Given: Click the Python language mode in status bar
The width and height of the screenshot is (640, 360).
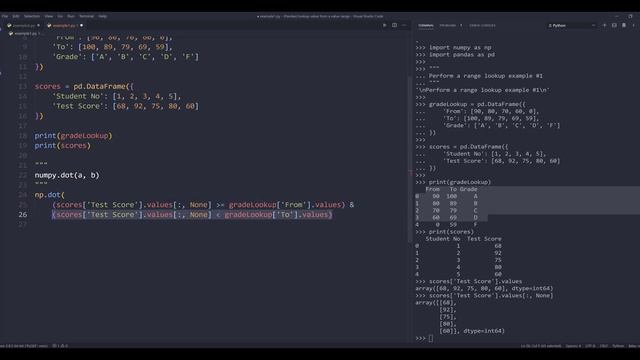Looking at the screenshot, I should (618, 346).
